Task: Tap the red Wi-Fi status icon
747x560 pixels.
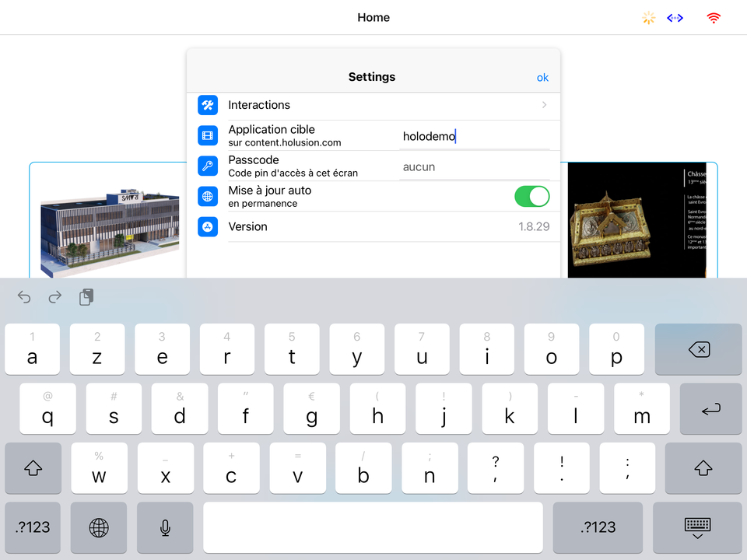Action: (713, 18)
